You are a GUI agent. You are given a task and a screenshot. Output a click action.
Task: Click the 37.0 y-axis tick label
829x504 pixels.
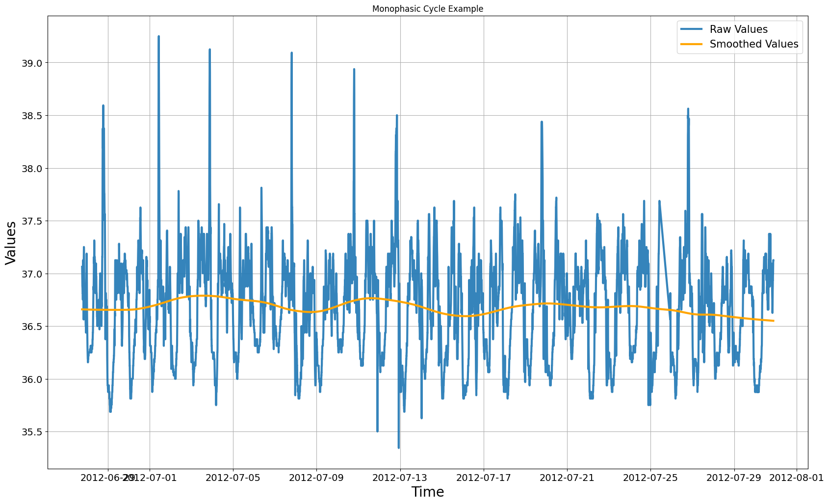tap(31, 274)
